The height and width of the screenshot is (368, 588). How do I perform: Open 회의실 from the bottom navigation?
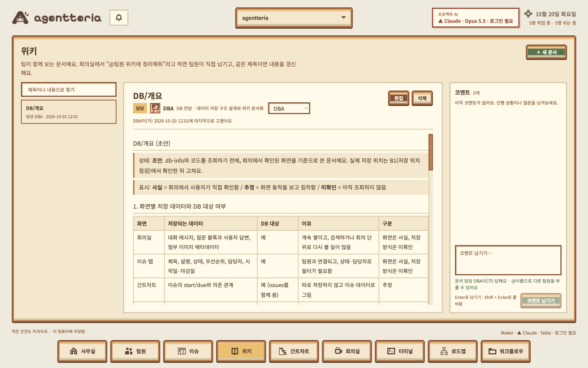coord(347,351)
